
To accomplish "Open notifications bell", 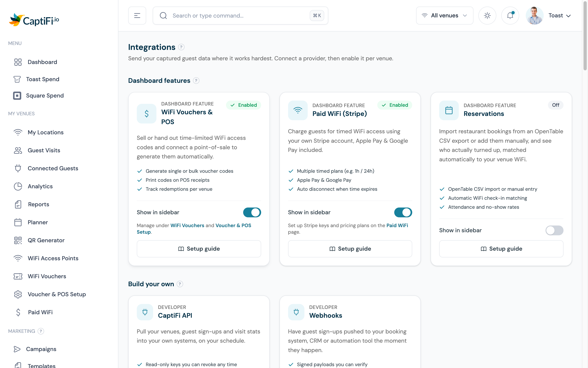I will [510, 16].
